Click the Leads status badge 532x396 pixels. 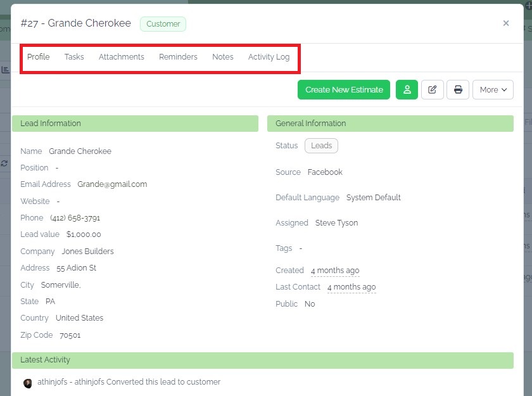click(321, 146)
